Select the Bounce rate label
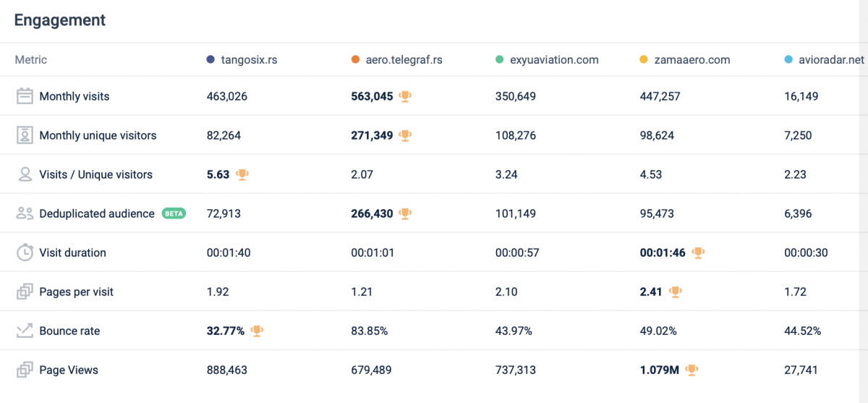Viewport: 868px width, 403px height. (x=69, y=331)
